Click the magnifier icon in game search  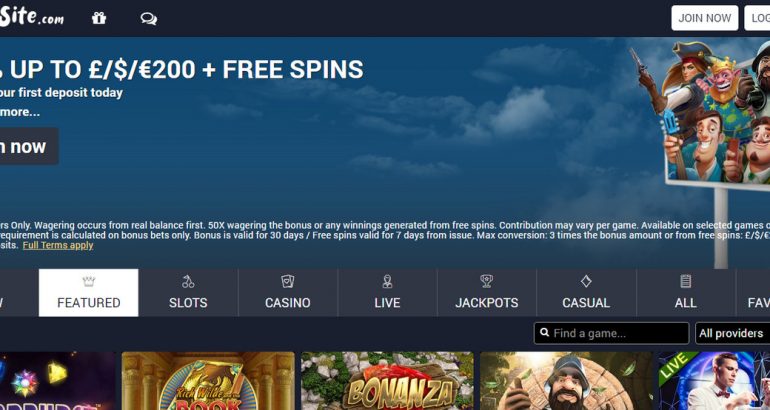(x=545, y=333)
